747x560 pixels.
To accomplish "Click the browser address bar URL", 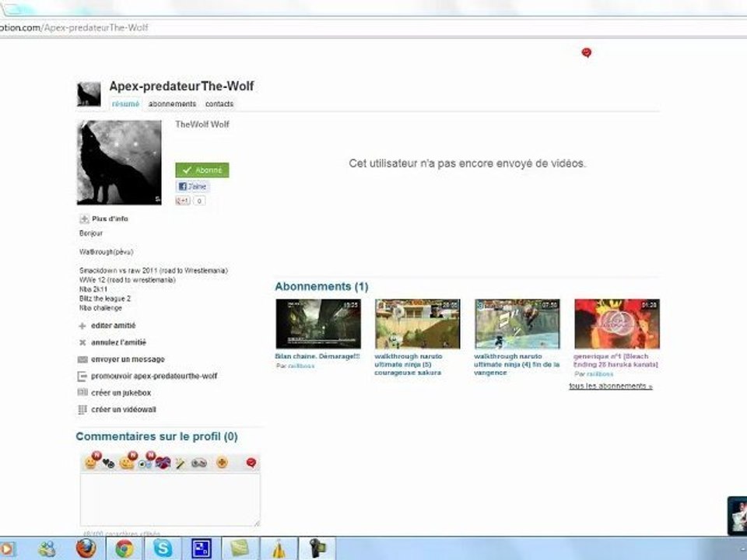I will click(75, 28).
